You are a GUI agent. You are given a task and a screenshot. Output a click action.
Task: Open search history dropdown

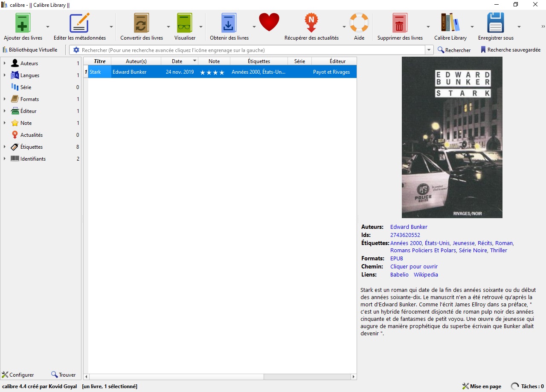pos(429,50)
